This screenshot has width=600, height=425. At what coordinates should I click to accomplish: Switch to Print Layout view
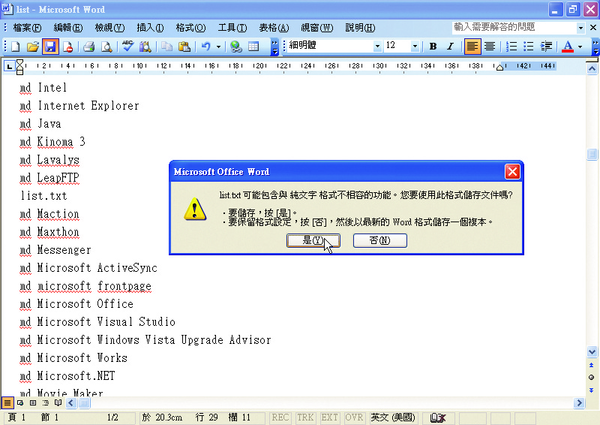(33, 402)
